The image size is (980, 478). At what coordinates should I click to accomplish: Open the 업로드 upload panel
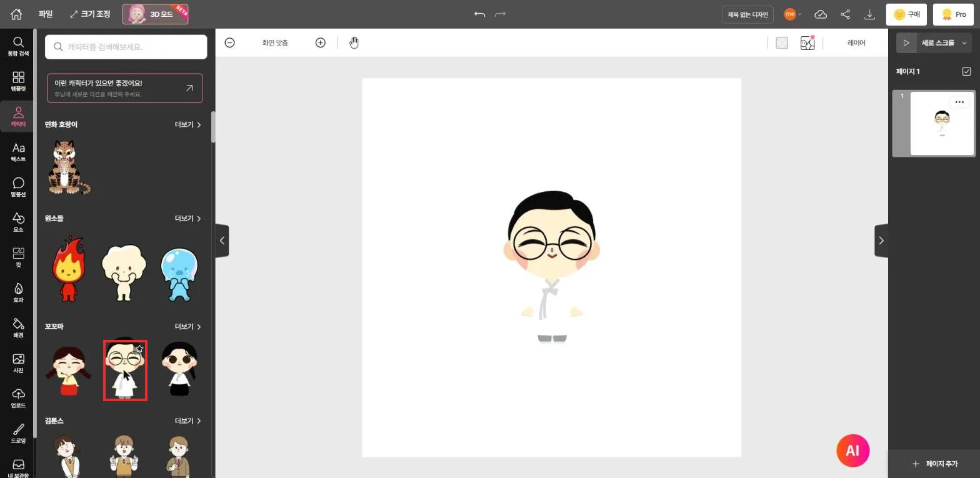tap(18, 398)
